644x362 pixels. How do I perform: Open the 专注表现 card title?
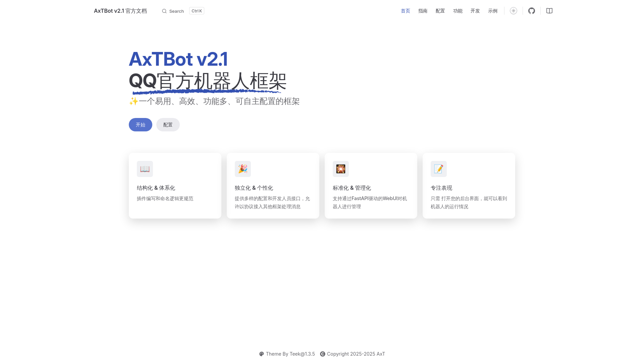coord(441,188)
